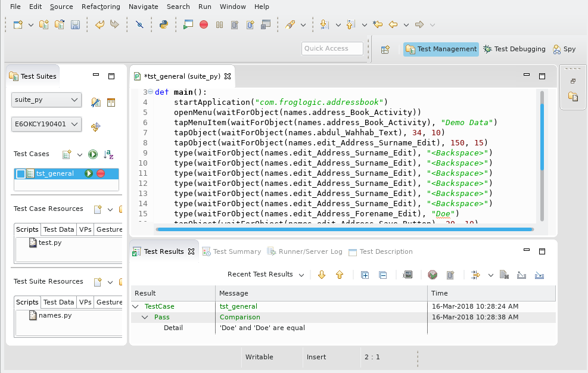
Task: Collapse the TestCase row in results tree
Action: (x=136, y=306)
